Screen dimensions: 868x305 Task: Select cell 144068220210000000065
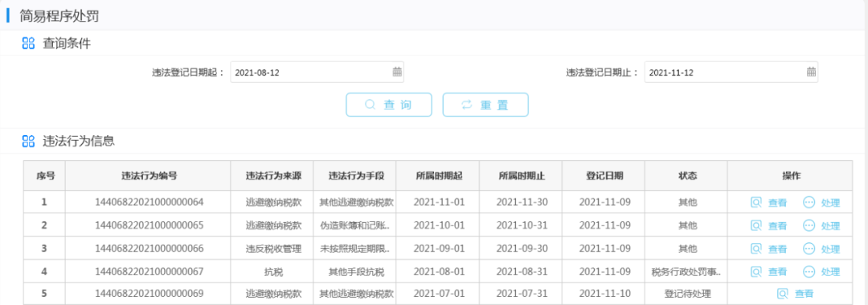tap(149, 225)
